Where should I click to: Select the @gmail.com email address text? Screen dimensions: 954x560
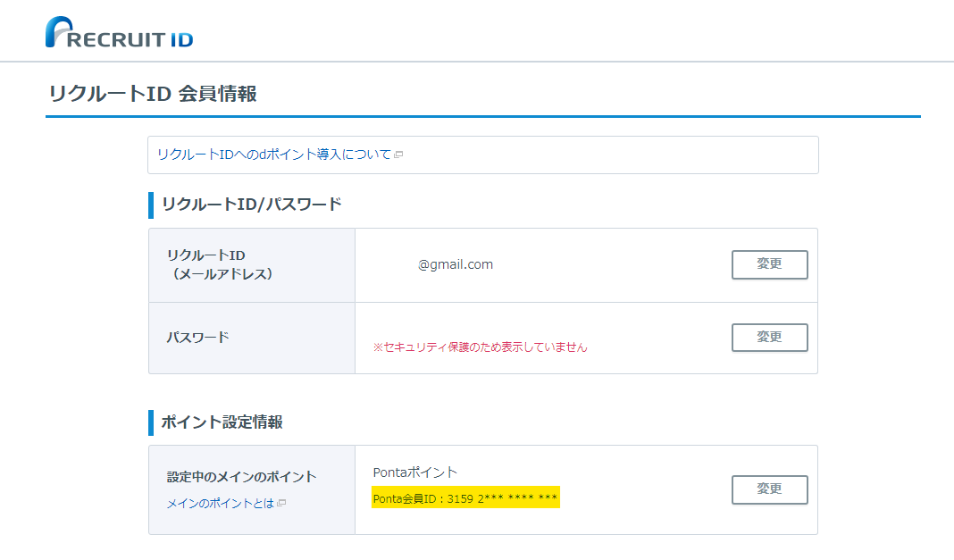pos(455,264)
